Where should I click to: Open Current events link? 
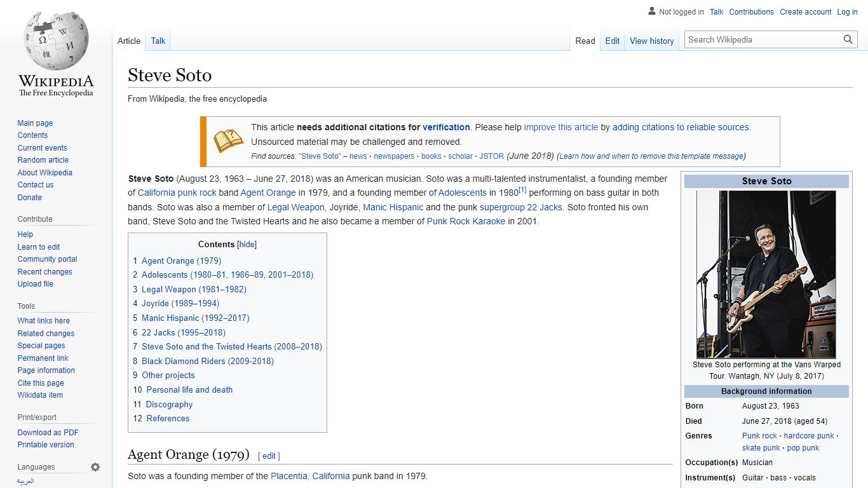(42, 148)
